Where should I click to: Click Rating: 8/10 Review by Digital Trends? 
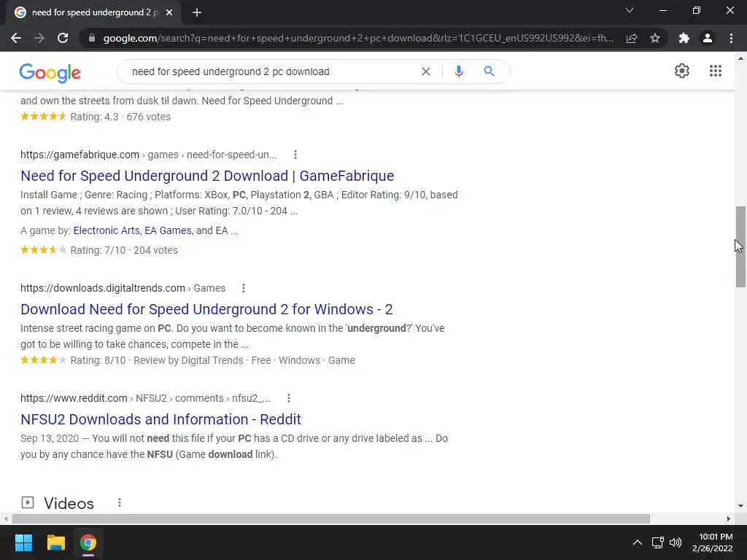click(157, 360)
